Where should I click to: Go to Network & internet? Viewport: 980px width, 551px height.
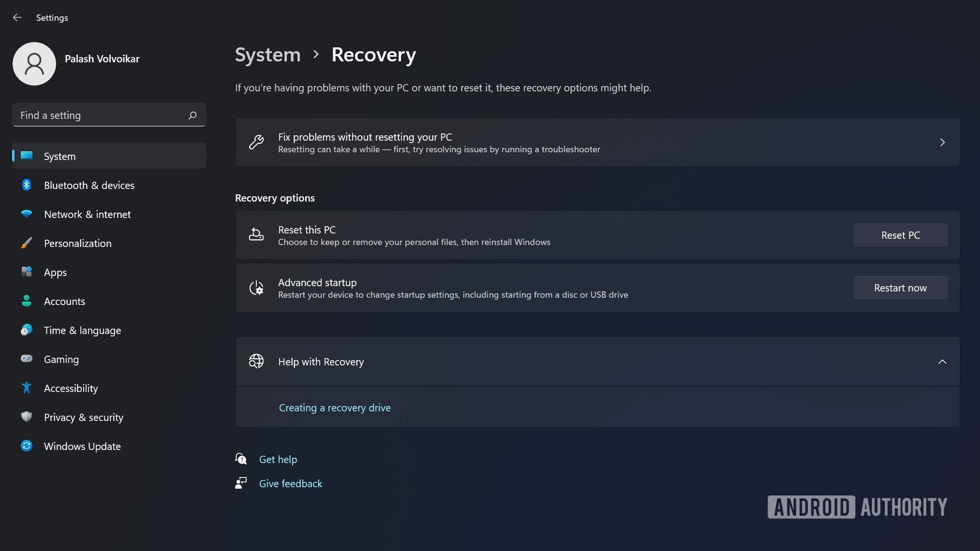(109, 214)
